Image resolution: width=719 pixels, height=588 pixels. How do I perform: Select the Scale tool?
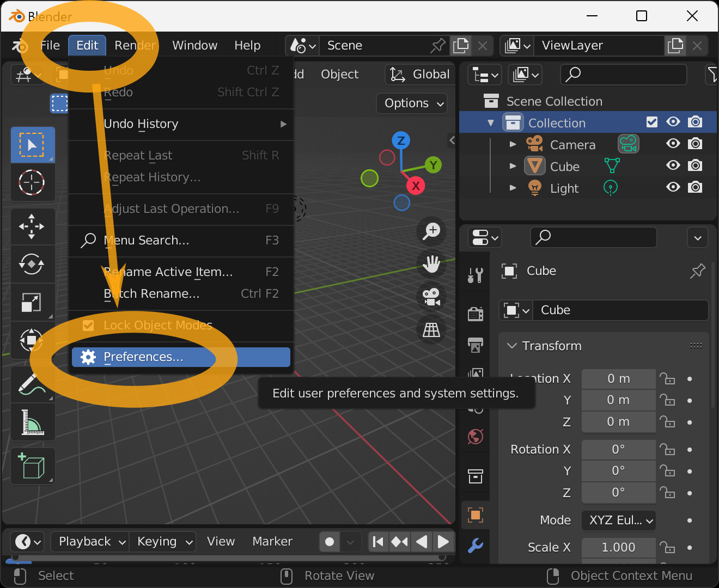coord(32,302)
